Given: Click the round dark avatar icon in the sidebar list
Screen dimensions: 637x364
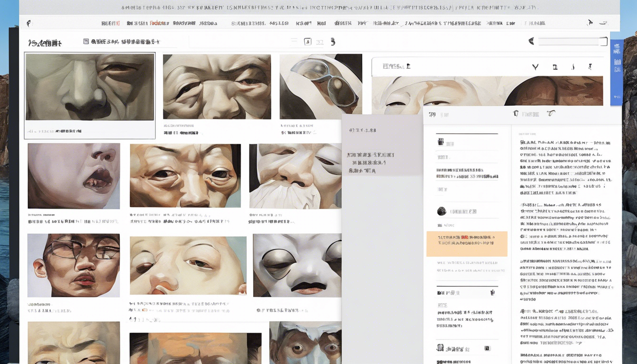Looking at the screenshot, I should 441,211.
